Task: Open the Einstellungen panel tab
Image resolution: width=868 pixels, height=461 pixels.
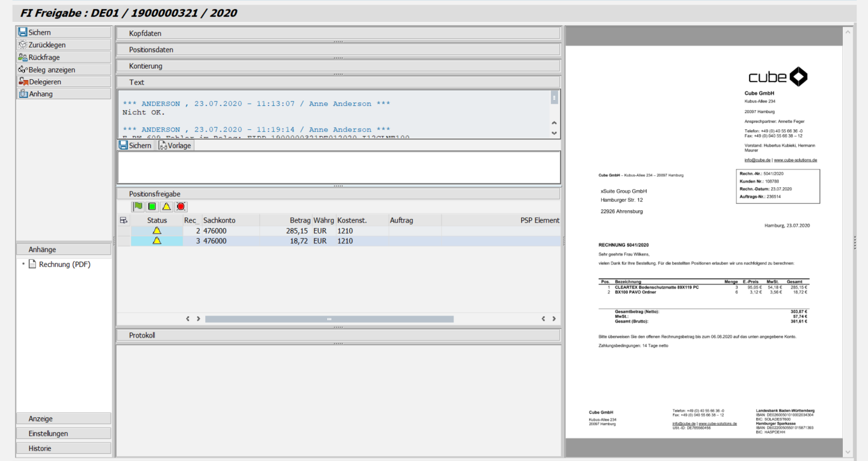Action: coord(63,433)
